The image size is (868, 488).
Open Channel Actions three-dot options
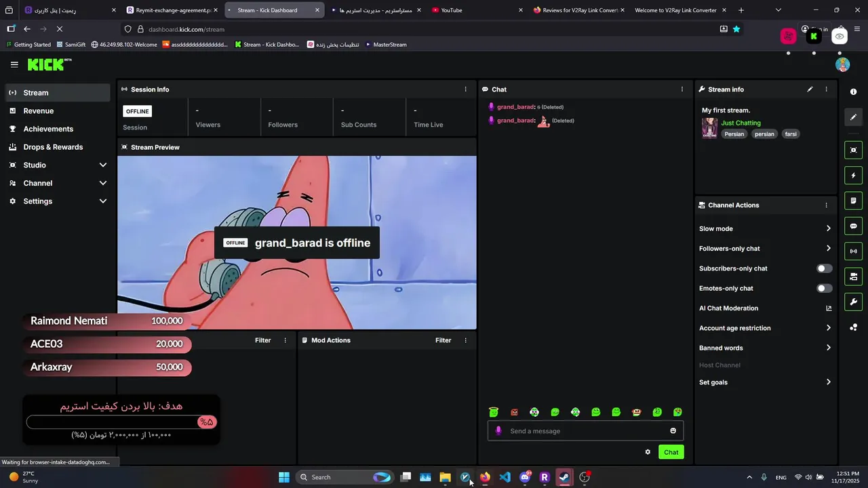[x=826, y=205]
